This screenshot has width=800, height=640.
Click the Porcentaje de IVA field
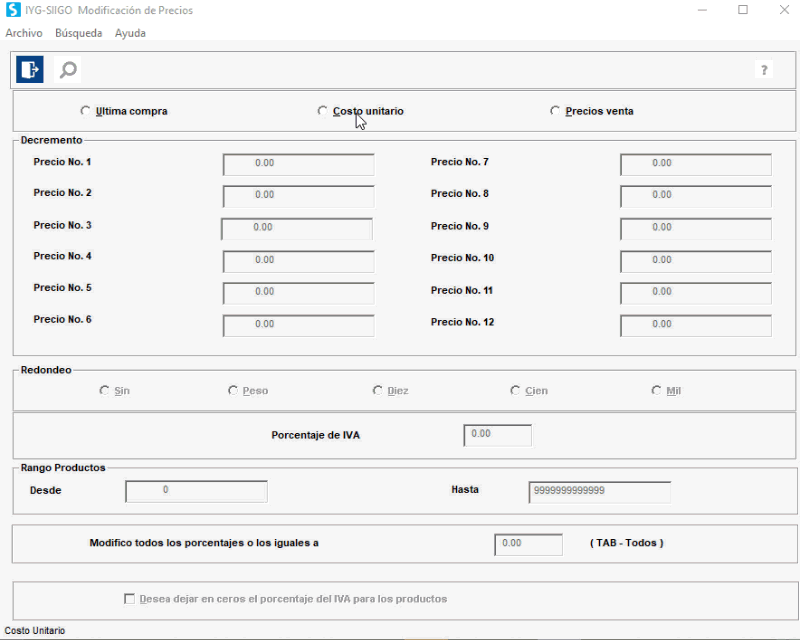[497, 435]
